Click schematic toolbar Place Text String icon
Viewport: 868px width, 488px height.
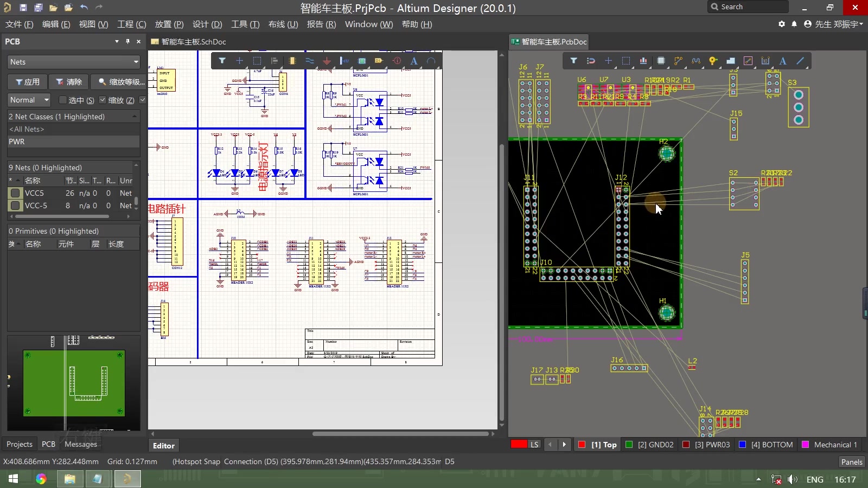414,61
